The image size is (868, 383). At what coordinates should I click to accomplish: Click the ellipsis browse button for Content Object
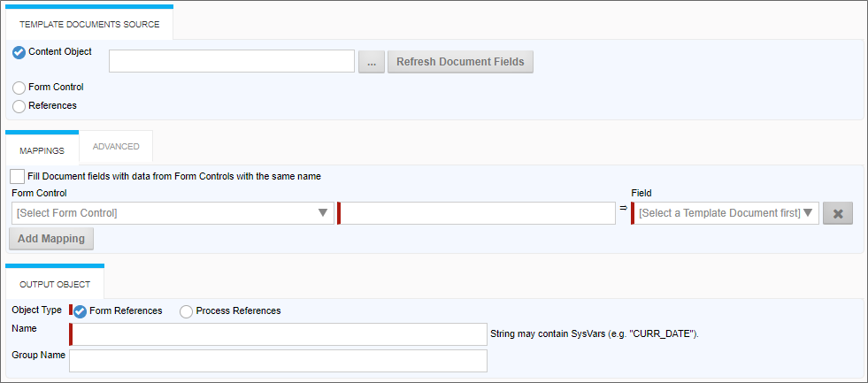point(371,62)
